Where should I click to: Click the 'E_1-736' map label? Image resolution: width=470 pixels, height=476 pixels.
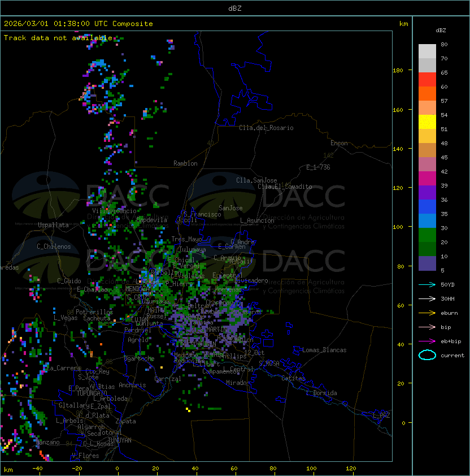(318, 167)
